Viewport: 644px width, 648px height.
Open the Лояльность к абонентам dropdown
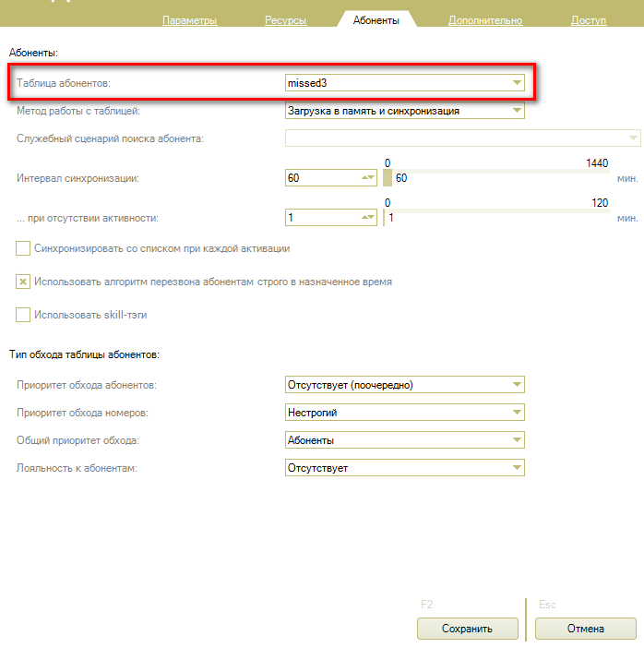[x=517, y=468]
